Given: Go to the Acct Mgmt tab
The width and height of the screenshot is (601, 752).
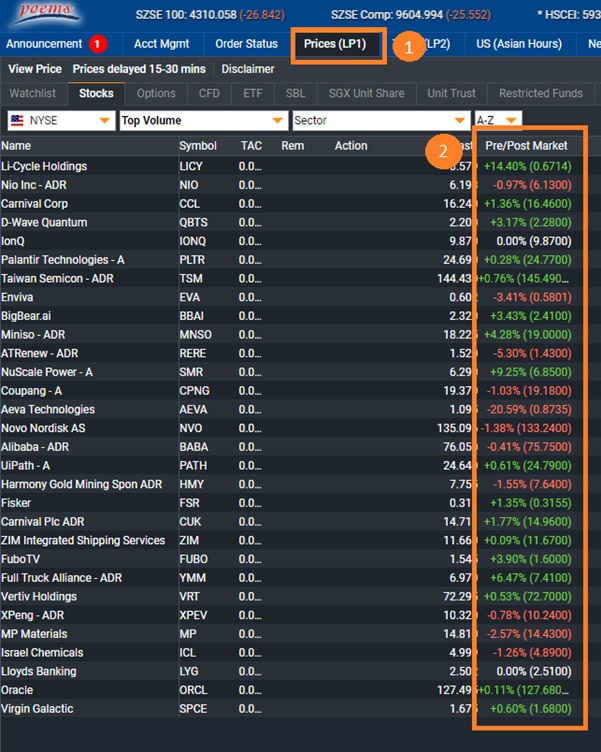Looking at the screenshot, I should point(162,44).
